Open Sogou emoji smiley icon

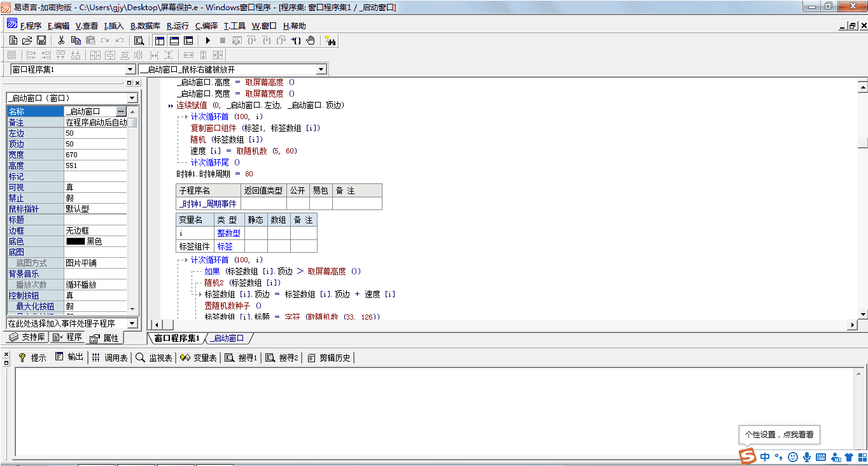[792, 456]
